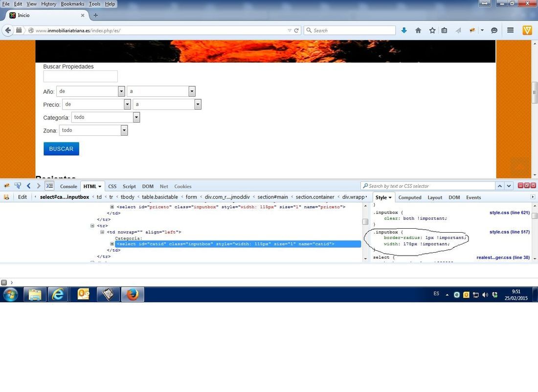Minimize the Firebug panel

[520, 186]
